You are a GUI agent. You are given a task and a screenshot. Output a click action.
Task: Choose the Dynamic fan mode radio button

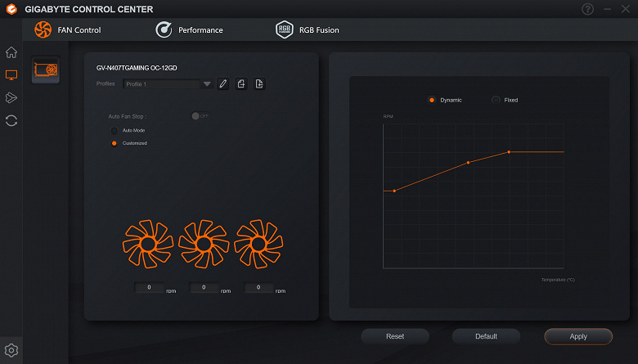point(432,100)
